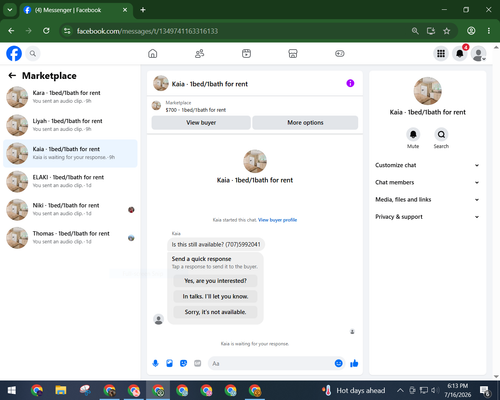Open the Gaming controller icon
The width and height of the screenshot is (500, 400).
point(340,53)
